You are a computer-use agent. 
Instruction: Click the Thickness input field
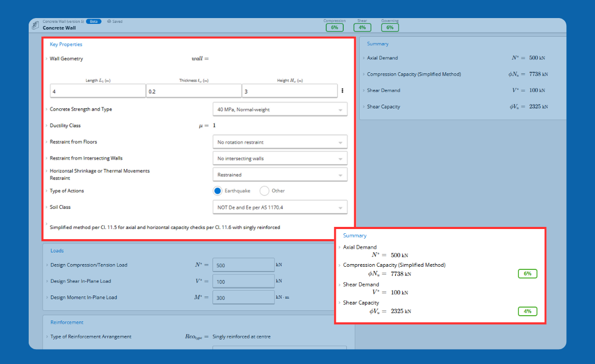(194, 91)
